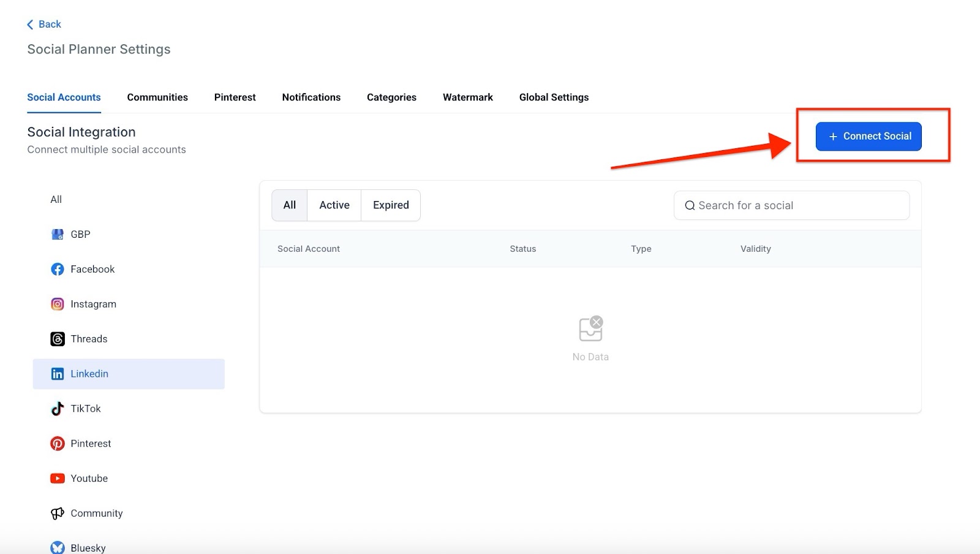Select the Facebook logo icon
The height and width of the screenshot is (554, 980).
click(58, 269)
